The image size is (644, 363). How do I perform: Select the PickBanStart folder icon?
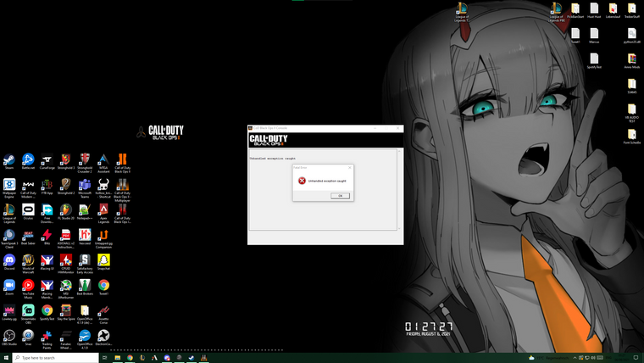(x=575, y=10)
